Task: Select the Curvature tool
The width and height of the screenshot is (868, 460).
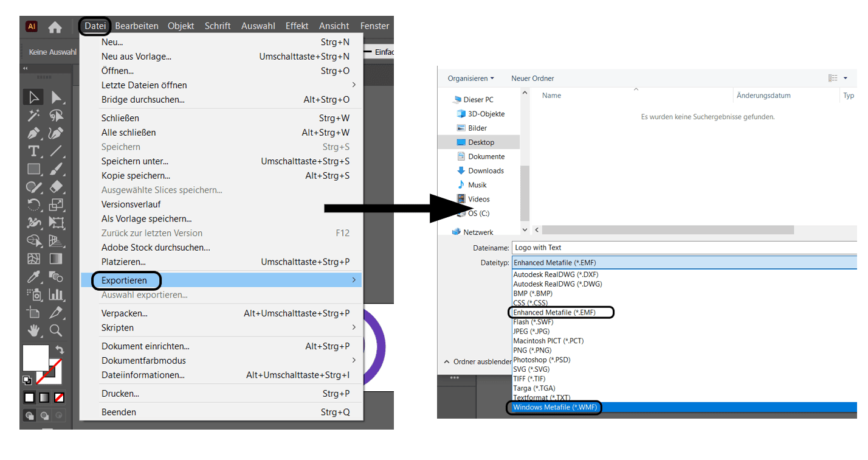Action: tap(56, 133)
